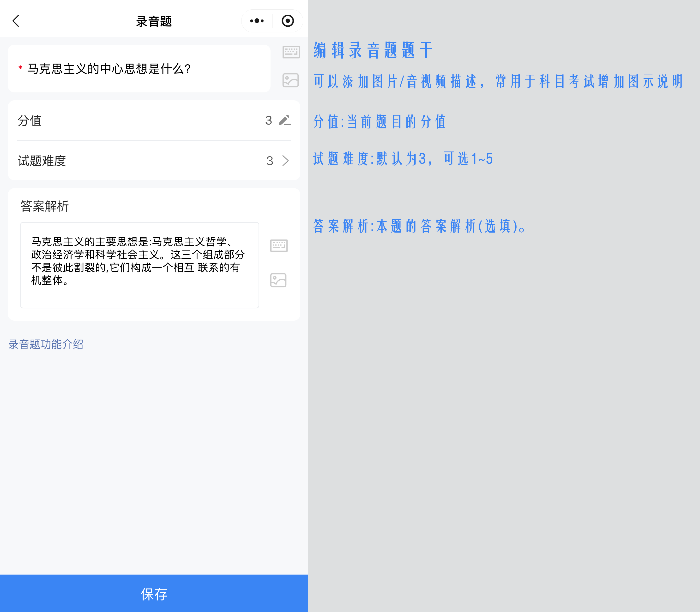Click the 答案解析 heading
700x612 pixels.
[x=45, y=206]
